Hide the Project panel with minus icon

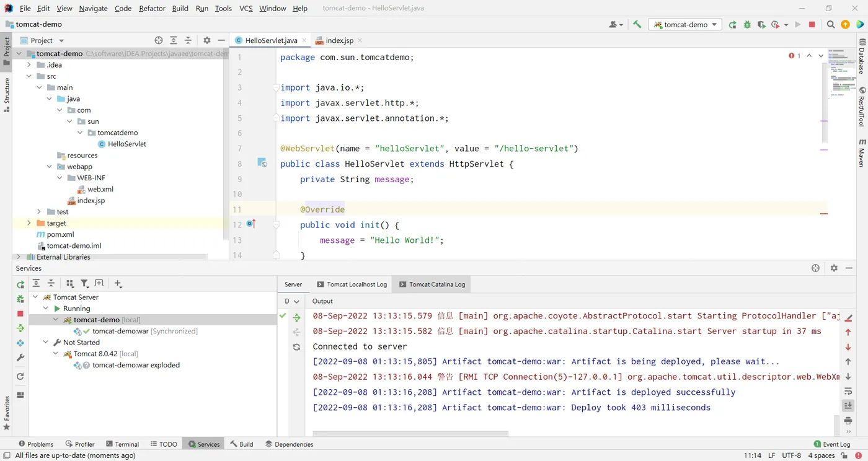tap(221, 40)
